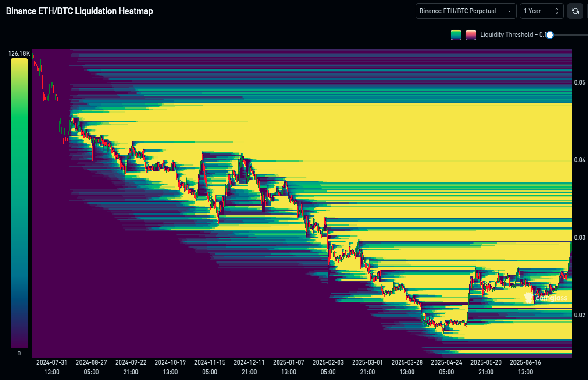
Task: Click the 126.18K maximum scale value
Action: click(x=19, y=53)
